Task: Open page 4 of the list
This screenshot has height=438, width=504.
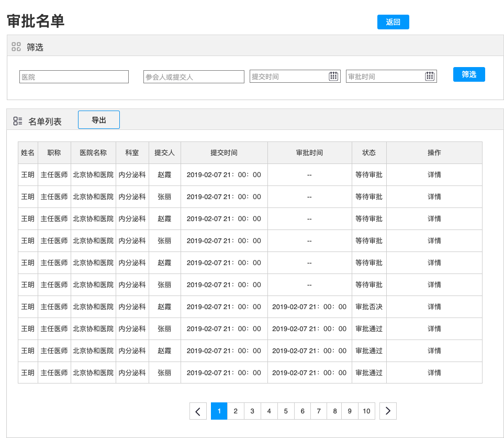Action: (x=269, y=411)
